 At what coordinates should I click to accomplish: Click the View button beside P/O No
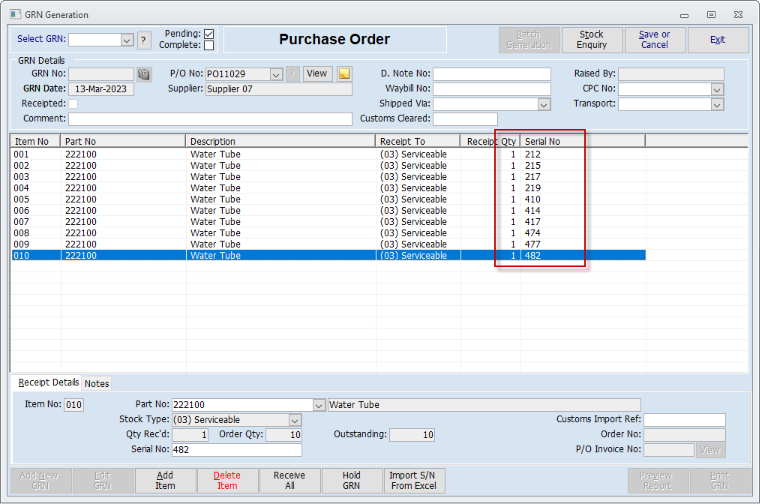point(317,74)
